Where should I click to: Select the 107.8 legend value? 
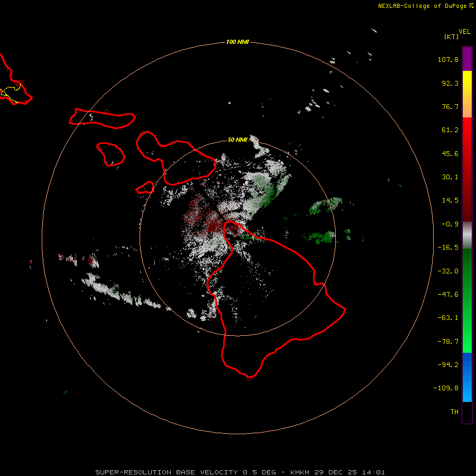(448, 59)
